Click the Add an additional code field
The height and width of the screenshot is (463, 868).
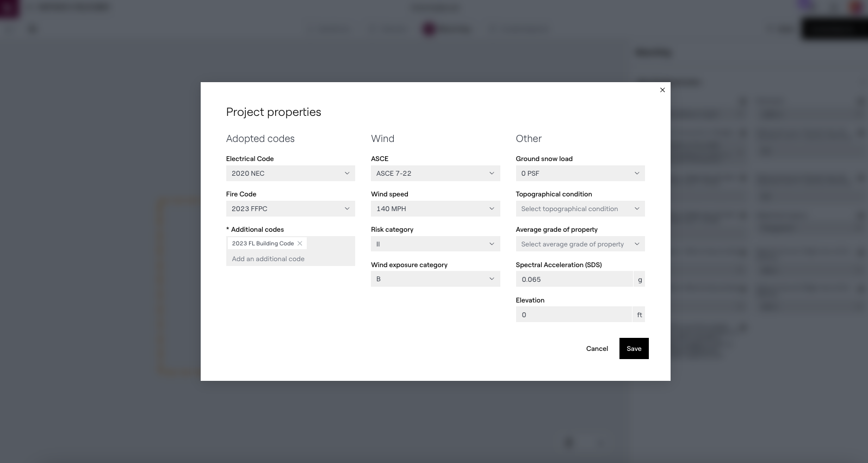tap(290, 259)
